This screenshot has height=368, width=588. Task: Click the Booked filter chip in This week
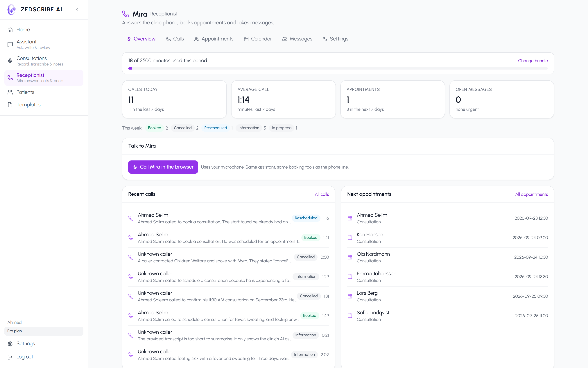pyautogui.click(x=155, y=128)
